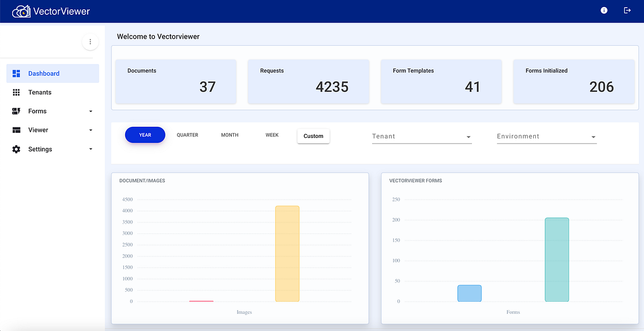644x331 pixels.
Task: Click the VectorViewer cloud logo
Action: (x=22, y=11)
